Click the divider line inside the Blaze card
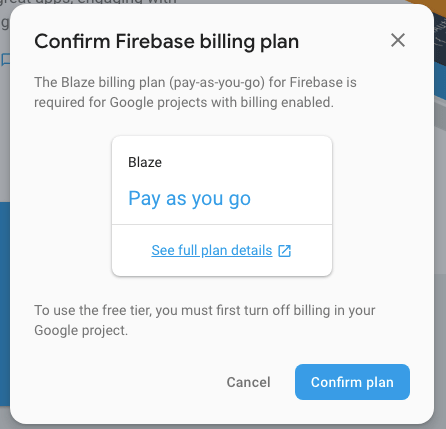 [222, 224]
